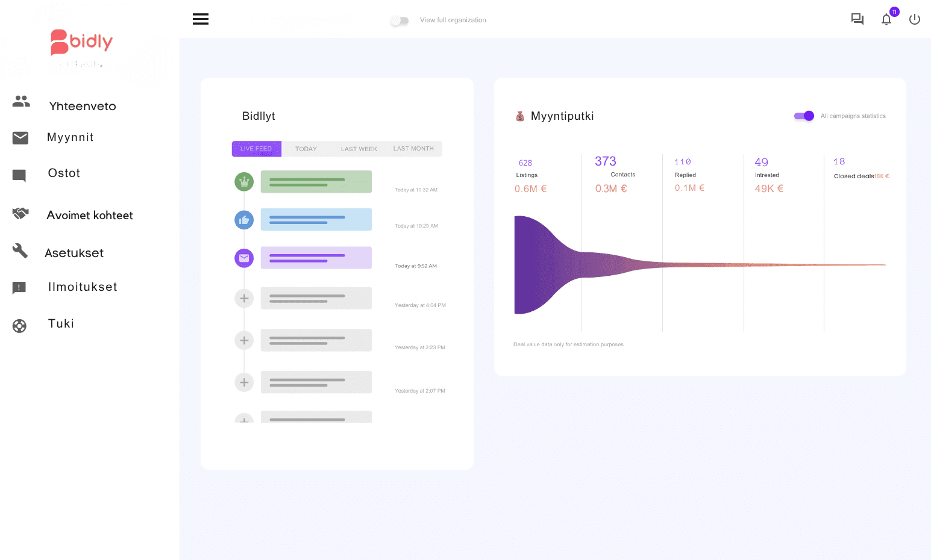The height and width of the screenshot is (560, 931).
Task: Click the 49K € interested value
Action: (770, 188)
